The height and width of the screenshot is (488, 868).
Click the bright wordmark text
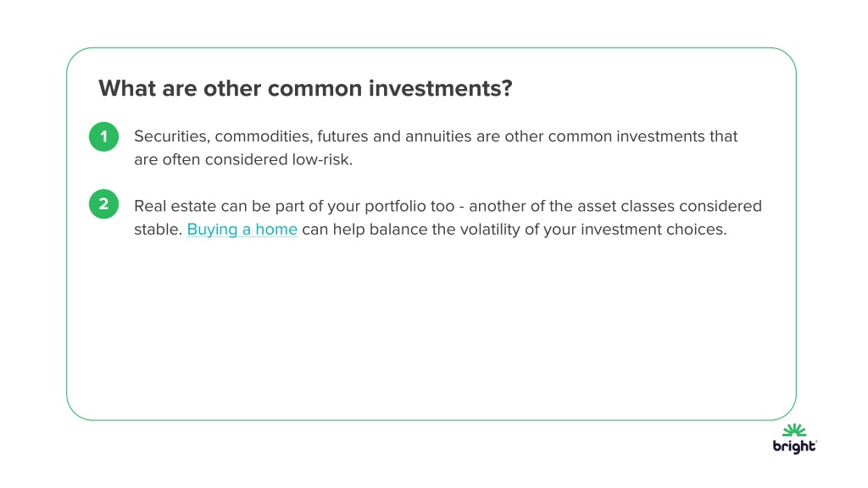point(793,446)
